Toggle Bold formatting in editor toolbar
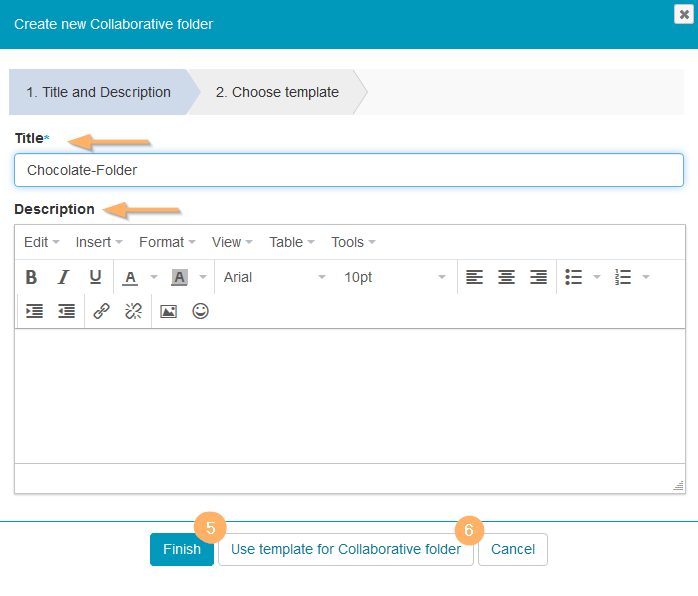698x596 pixels. 31,277
